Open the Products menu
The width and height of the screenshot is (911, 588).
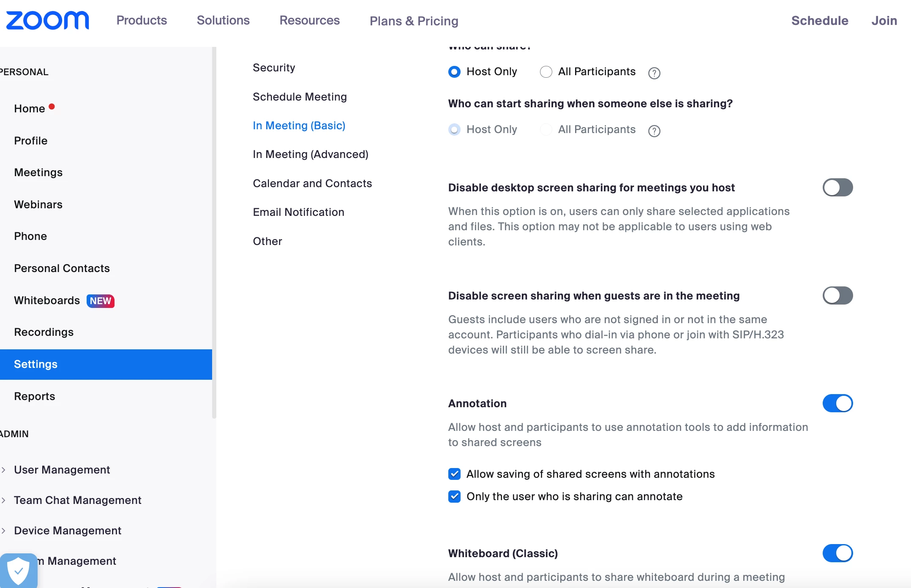click(x=142, y=20)
